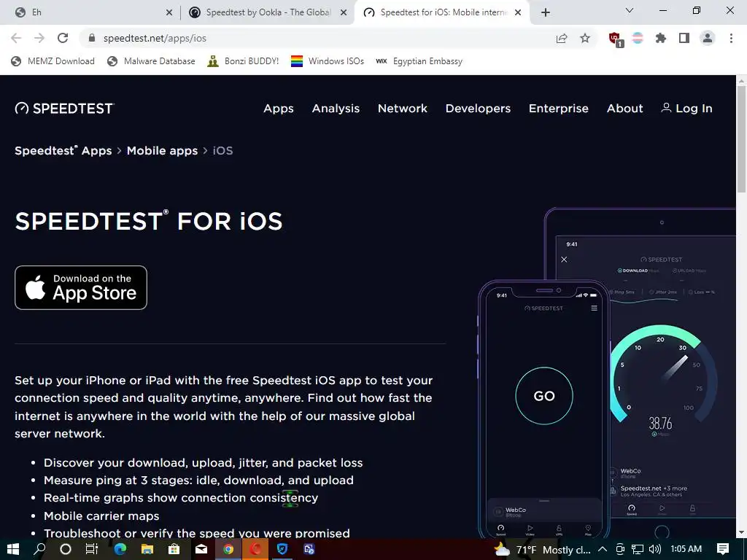Screen dimensions: 747x560
Task: Open the weather widget showing 71°F
Action: click(542, 550)
